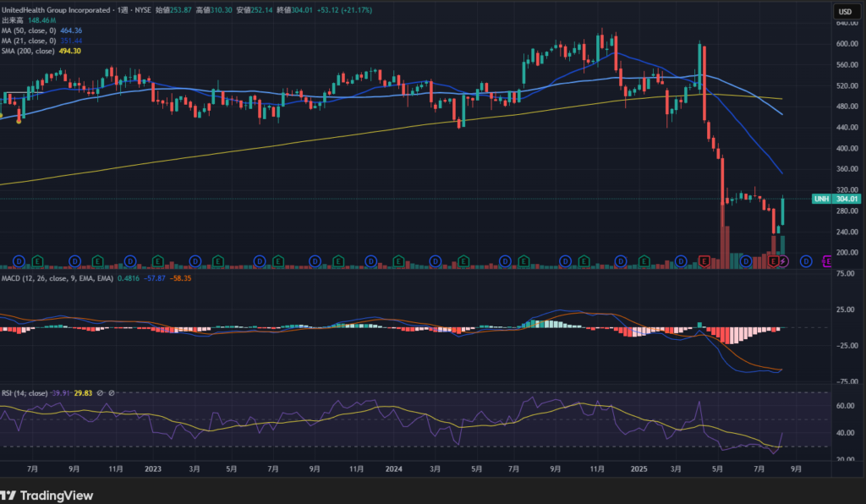The width and height of the screenshot is (866, 504).
Task: Open the D dividend marker above 3月 2024
Action: coord(436,261)
